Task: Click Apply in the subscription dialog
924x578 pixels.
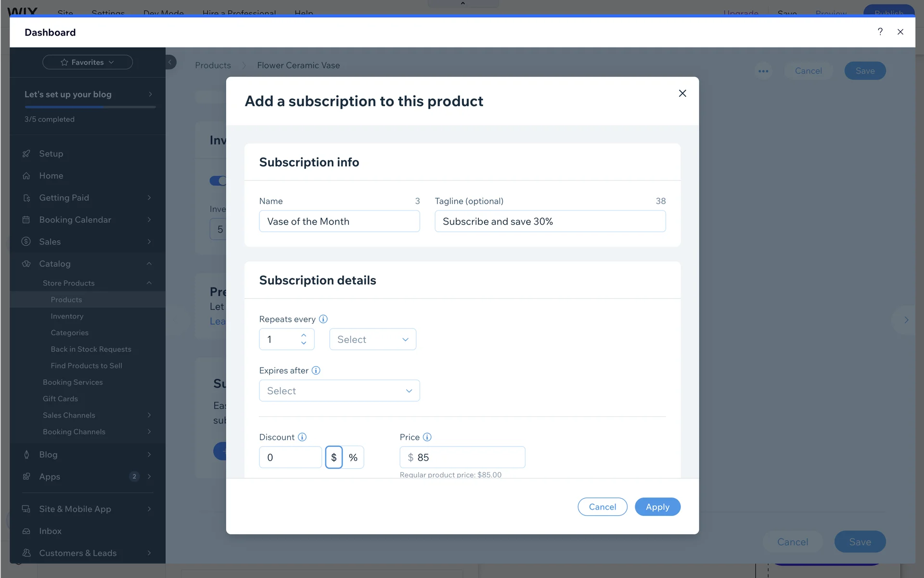Action: click(657, 507)
